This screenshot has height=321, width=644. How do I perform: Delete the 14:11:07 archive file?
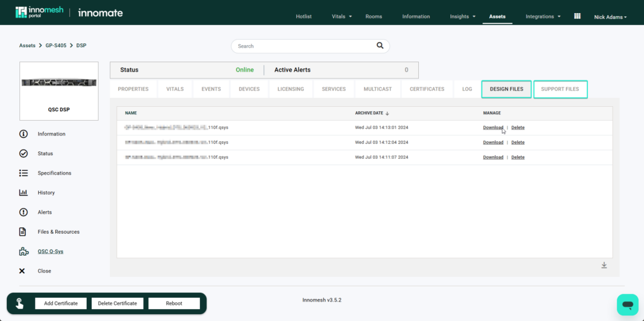click(518, 157)
